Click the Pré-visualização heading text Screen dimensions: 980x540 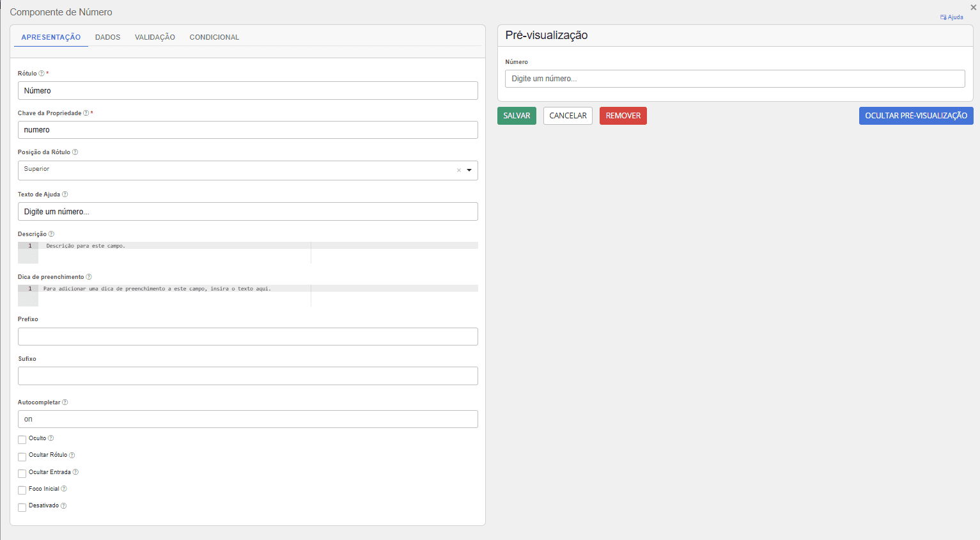(547, 35)
